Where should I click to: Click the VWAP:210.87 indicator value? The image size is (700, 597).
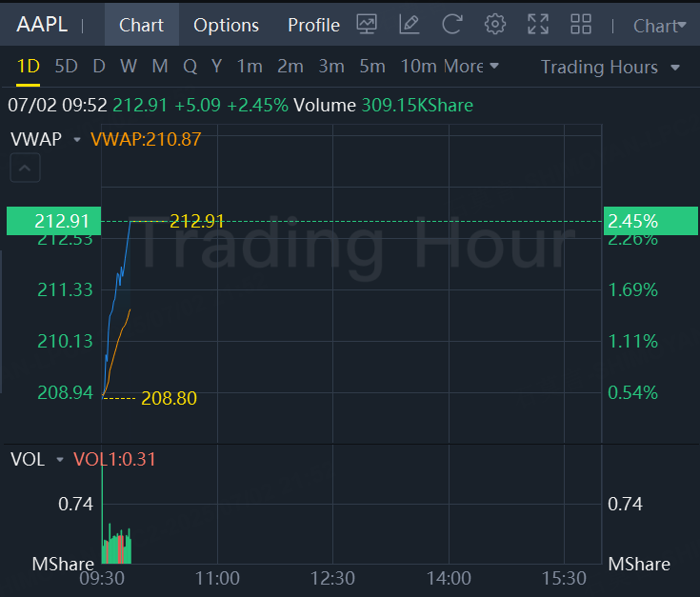coord(146,140)
